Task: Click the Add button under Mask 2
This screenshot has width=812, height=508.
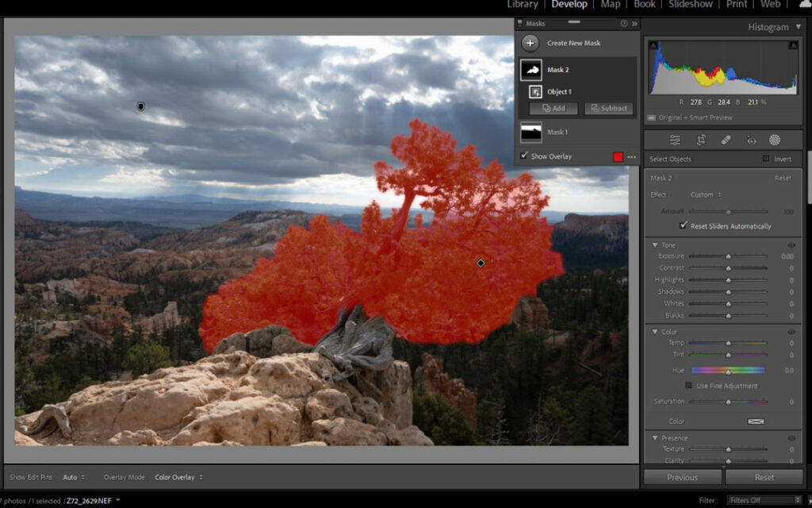Action: [x=553, y=108]
